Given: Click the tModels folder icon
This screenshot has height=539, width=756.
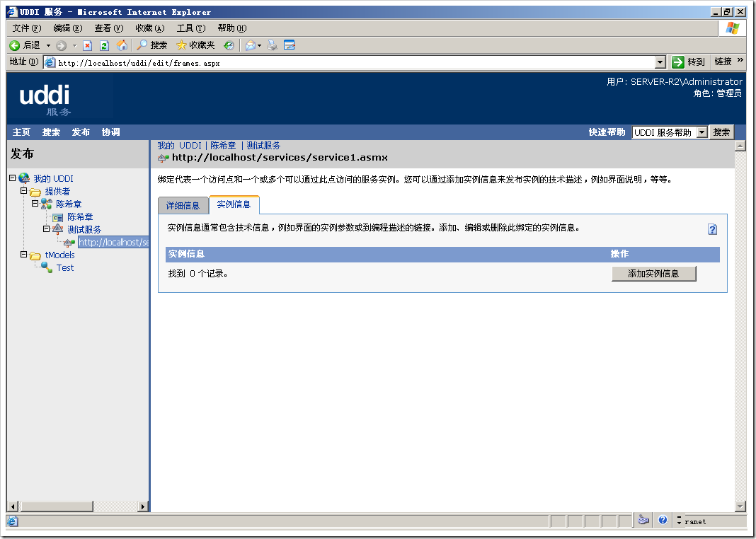Looking at the screenshot, I should 35,255.
